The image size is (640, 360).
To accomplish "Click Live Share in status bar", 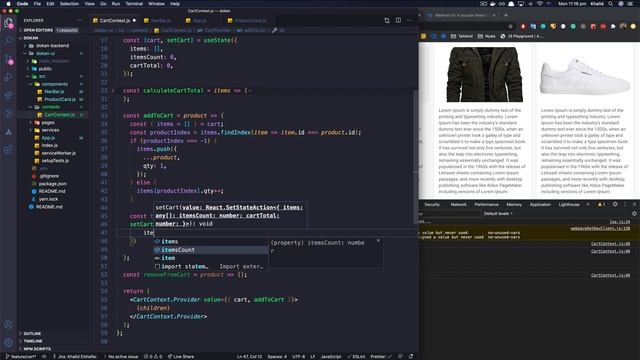I will click(x=181, y=356).
